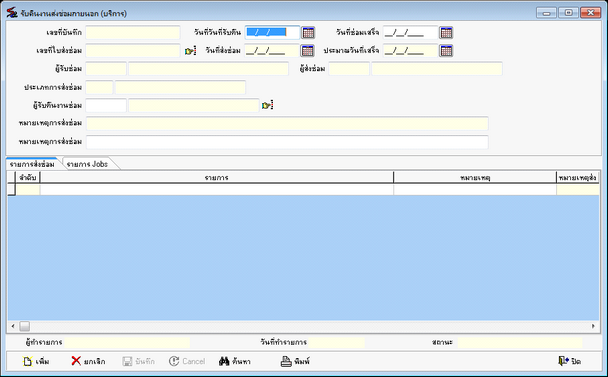This screenshot has height=377, width=608.
Task: Click the right arrow of horizontal scrollbar
Action: point(593,326)
